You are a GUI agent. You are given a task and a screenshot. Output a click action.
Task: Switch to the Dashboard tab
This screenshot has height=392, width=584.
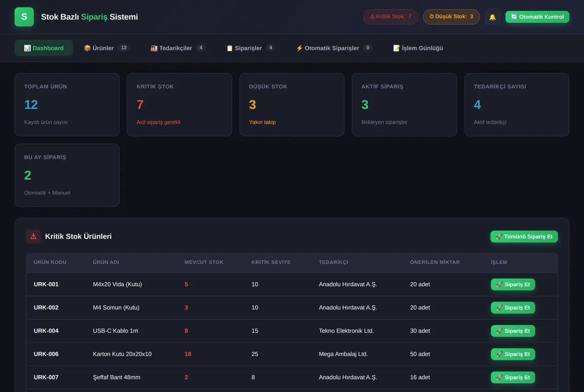[44, 48]
